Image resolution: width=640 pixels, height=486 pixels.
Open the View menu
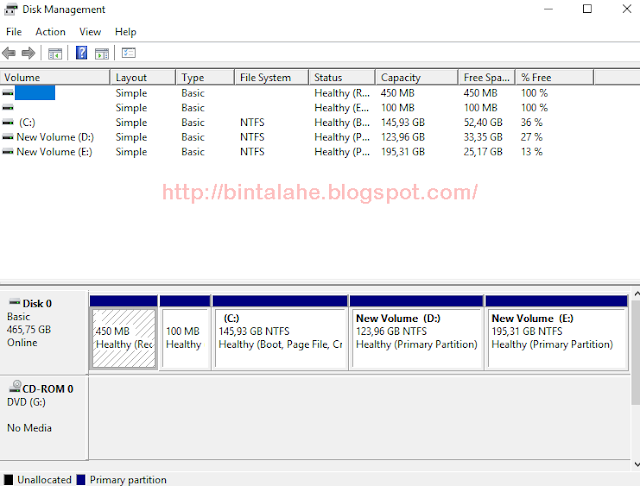90,32
